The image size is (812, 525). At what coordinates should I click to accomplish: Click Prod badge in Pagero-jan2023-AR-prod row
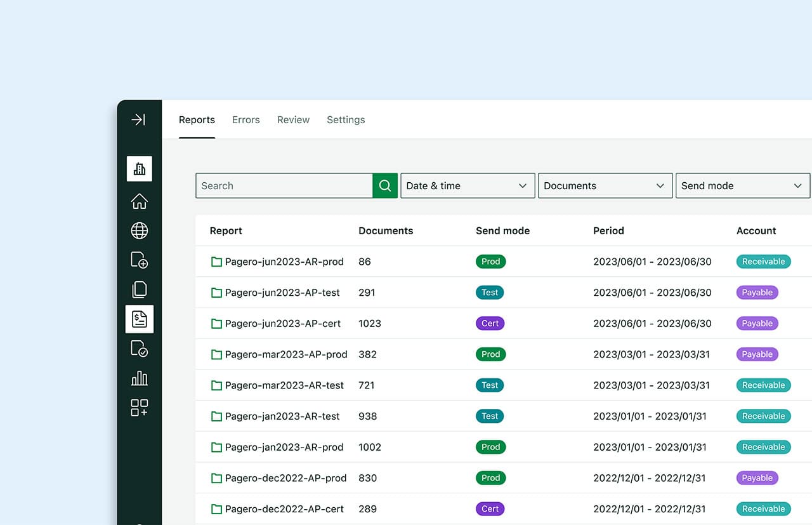coord(490,447)
